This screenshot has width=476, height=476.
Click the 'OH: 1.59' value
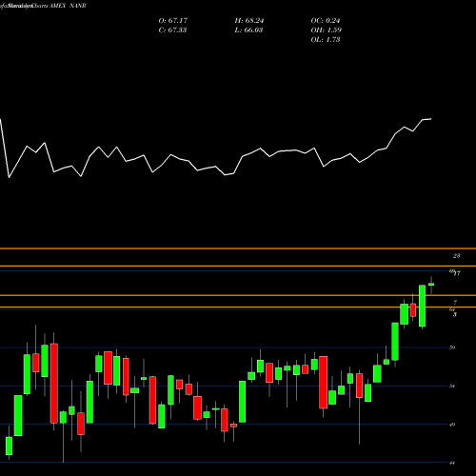click(x=327, y=30)
